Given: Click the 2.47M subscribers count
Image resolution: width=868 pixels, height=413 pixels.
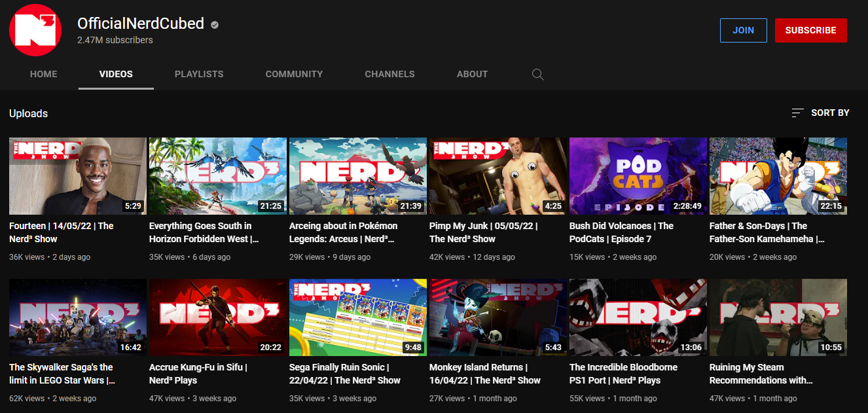Looking at the screenshot, I should (115, 40).
